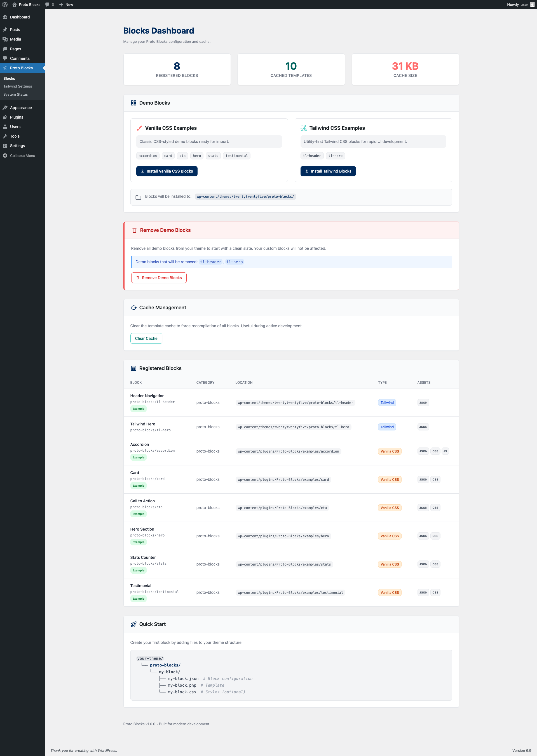
Task: Click the Tools wrench icon
Action: (x=5, y=136)
